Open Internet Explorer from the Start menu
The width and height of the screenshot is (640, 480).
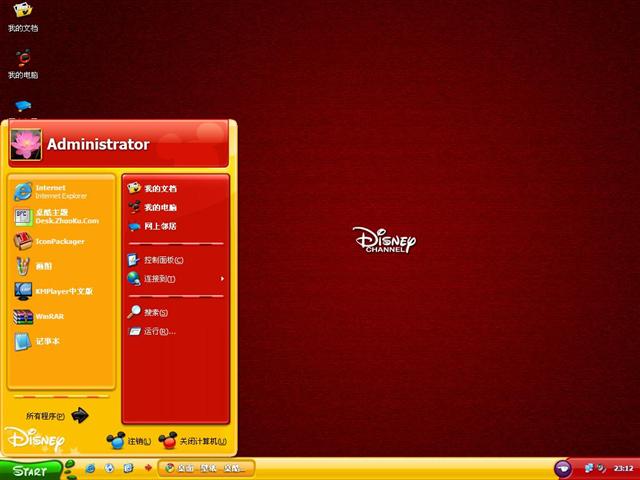(61, 192)
